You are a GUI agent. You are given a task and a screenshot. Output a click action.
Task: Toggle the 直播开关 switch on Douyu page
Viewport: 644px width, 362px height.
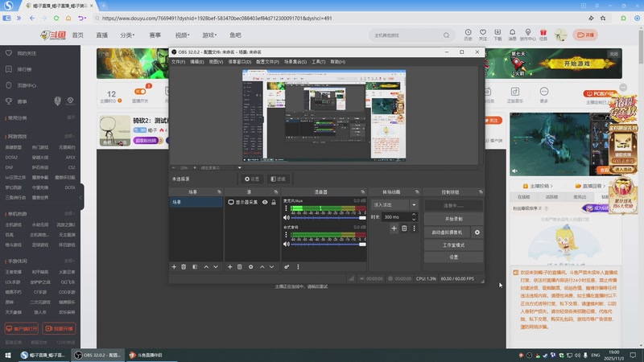140,92
